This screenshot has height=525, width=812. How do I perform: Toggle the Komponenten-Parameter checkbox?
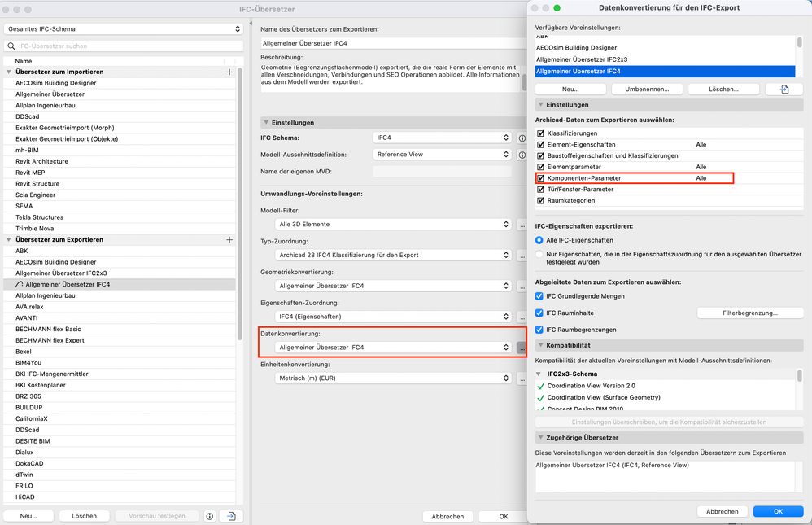(540, 178)
